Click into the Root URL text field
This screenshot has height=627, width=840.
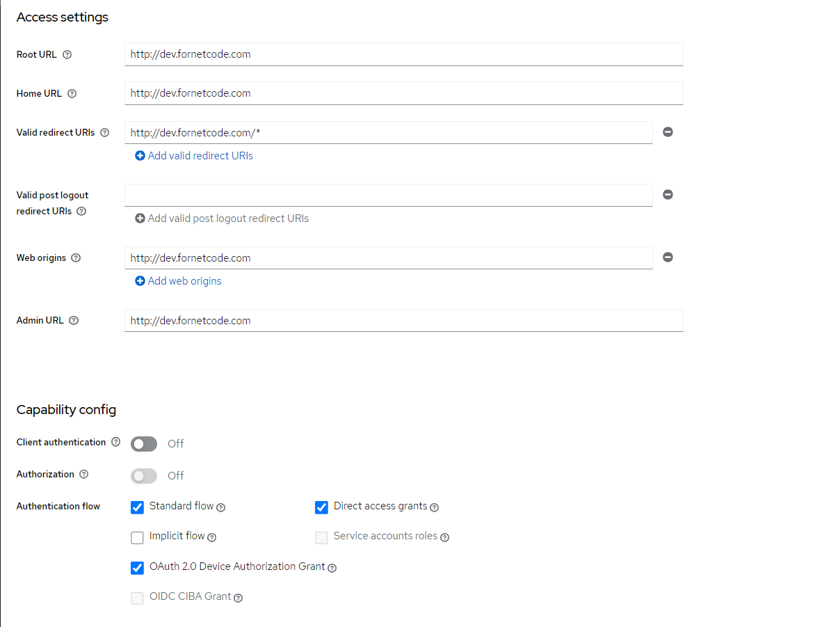(x=403, y=54)
